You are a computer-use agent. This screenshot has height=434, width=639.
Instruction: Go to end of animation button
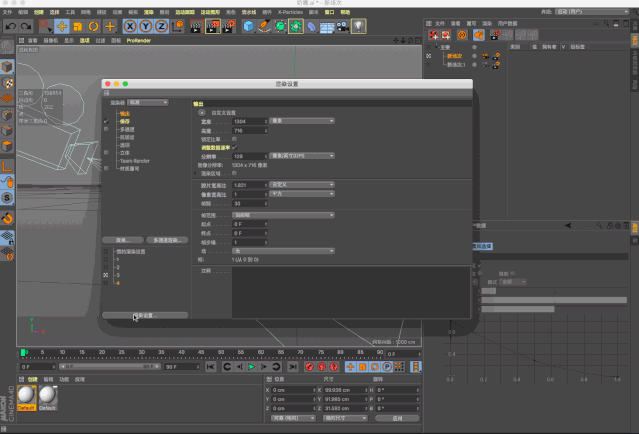coord(293,367)
